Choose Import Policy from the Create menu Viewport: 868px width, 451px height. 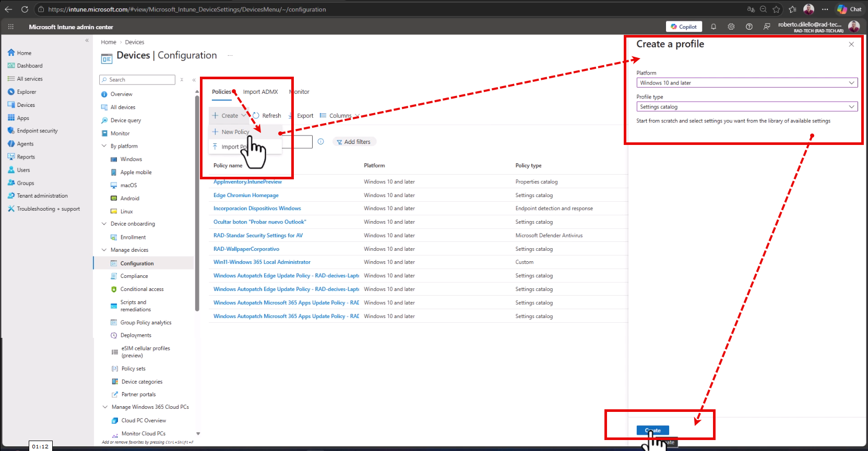(245, 147)
